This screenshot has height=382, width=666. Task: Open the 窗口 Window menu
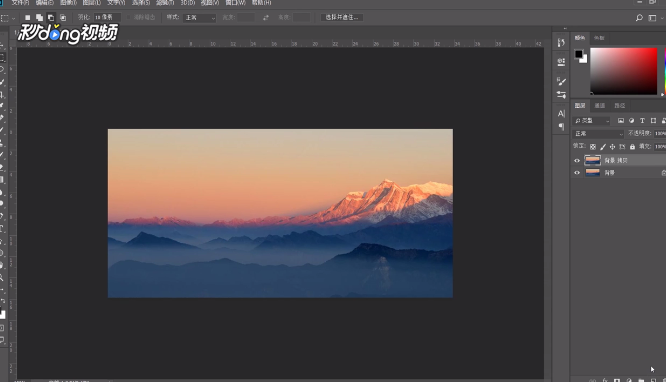click(x=235, y=3)
